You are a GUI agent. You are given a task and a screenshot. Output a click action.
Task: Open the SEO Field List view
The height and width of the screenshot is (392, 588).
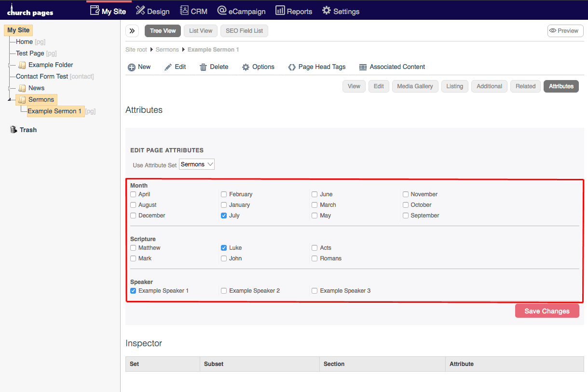(x=245, y=31)
